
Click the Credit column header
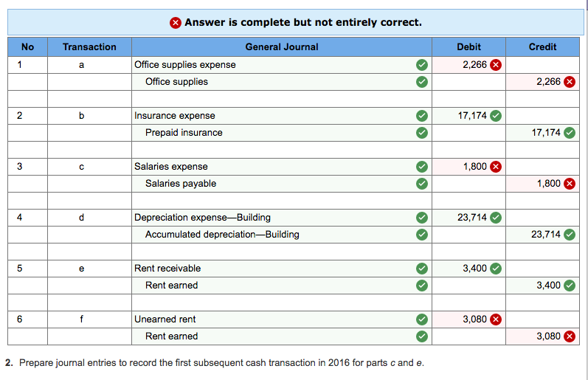coord(543,46)
